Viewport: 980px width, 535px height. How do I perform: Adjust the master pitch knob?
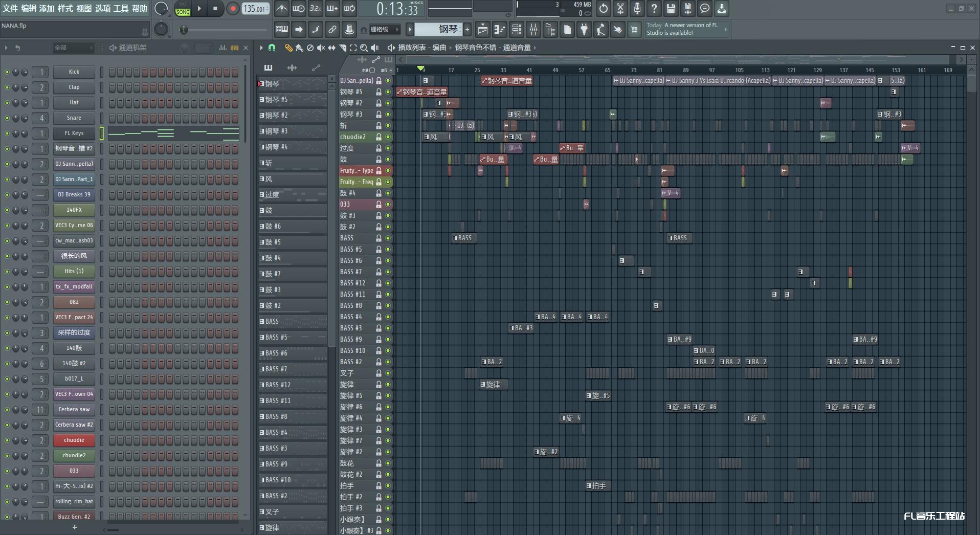161,30
